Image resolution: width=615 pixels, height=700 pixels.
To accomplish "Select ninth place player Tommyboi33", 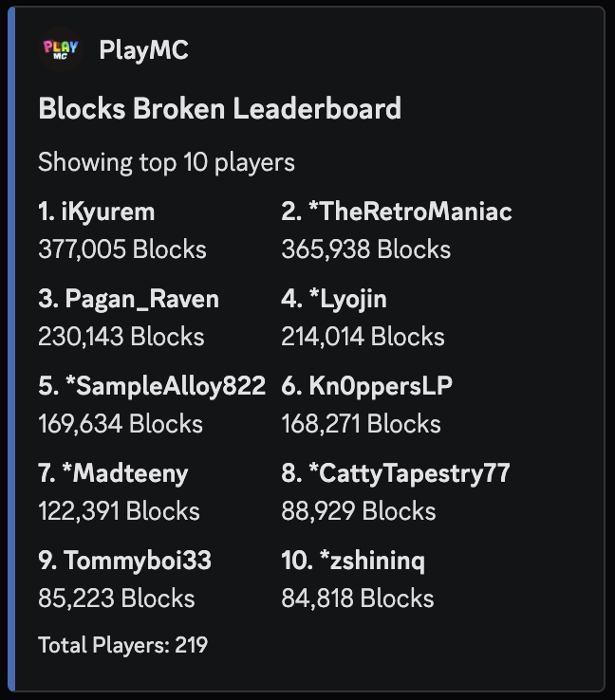I will (124, 561).
